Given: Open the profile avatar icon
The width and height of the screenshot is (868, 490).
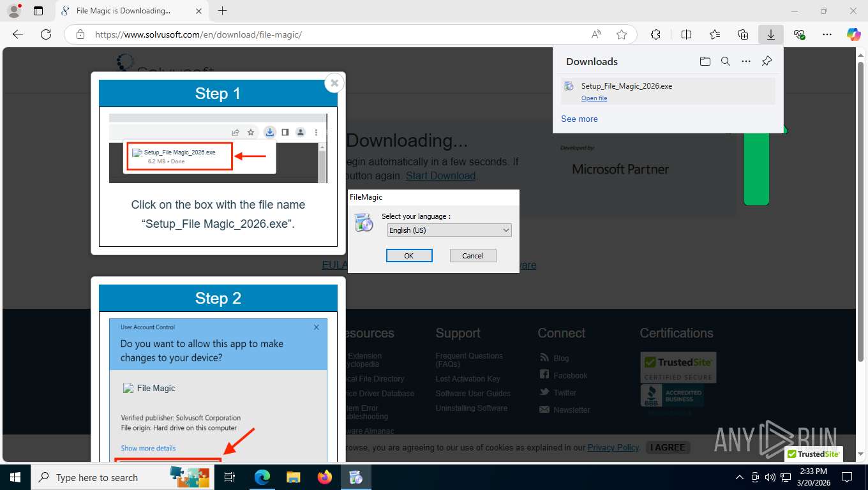Looking at the screenshot, I should click(13, 11).
